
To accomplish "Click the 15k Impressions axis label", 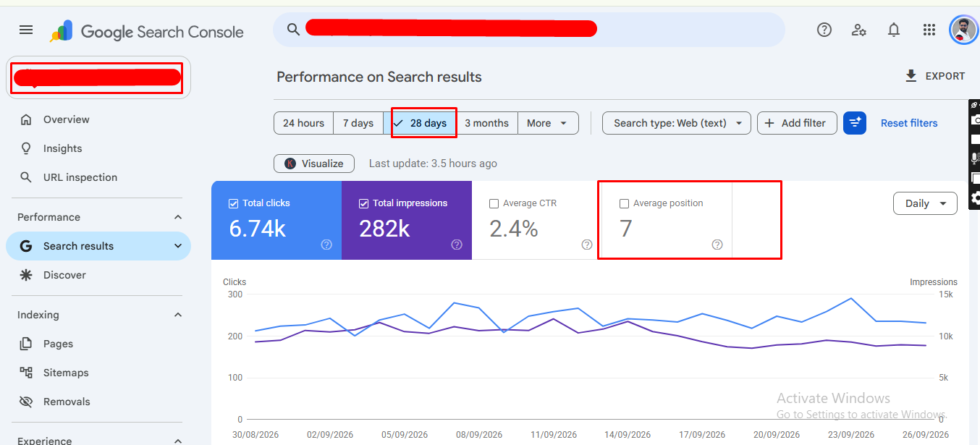I will pos(946,294).
